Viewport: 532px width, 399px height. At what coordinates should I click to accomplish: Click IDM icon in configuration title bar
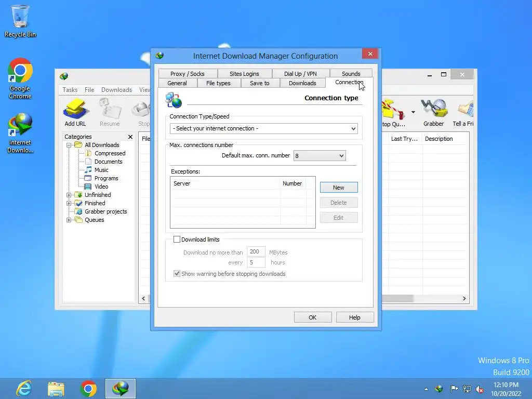[x=159, y=56]
